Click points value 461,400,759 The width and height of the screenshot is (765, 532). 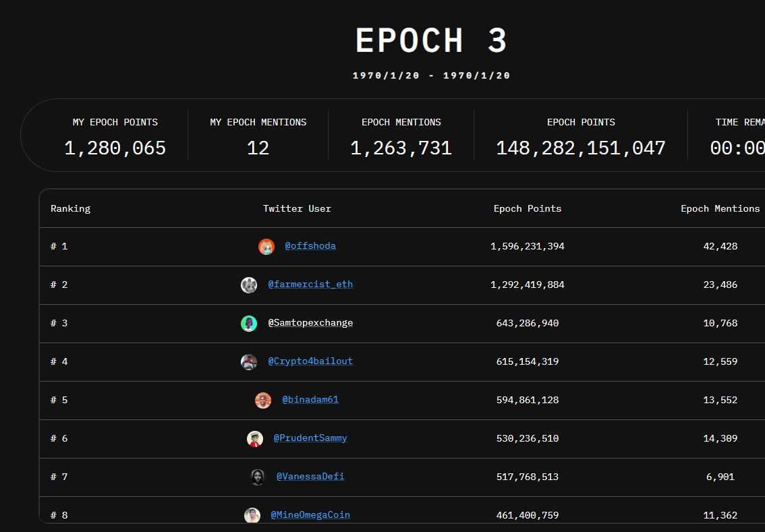tap(528, 515)
